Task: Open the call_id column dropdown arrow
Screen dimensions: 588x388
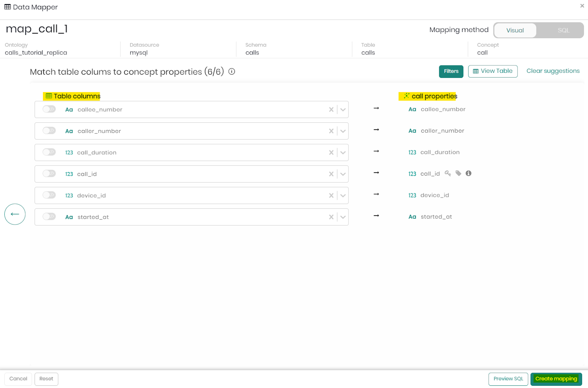Action: click(x=343, y=174)
